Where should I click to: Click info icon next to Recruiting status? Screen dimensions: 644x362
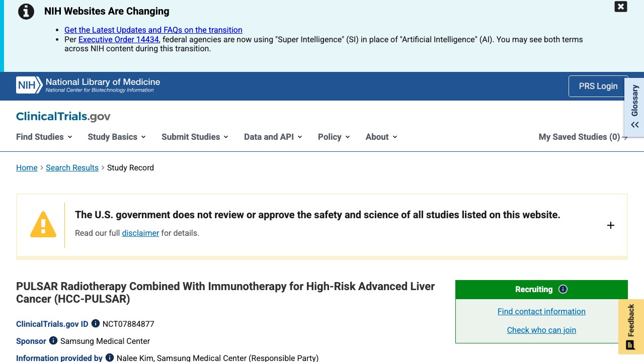click(x=563, y=289)
